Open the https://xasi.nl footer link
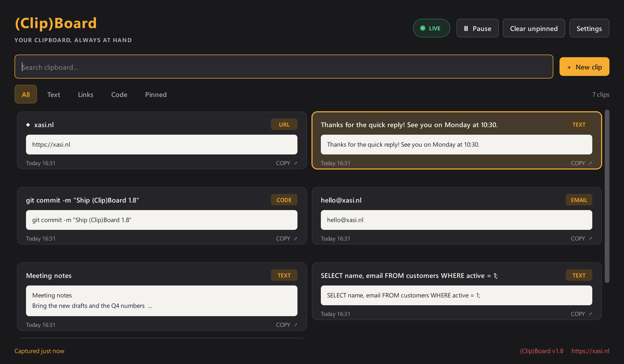 coord(590,351)
